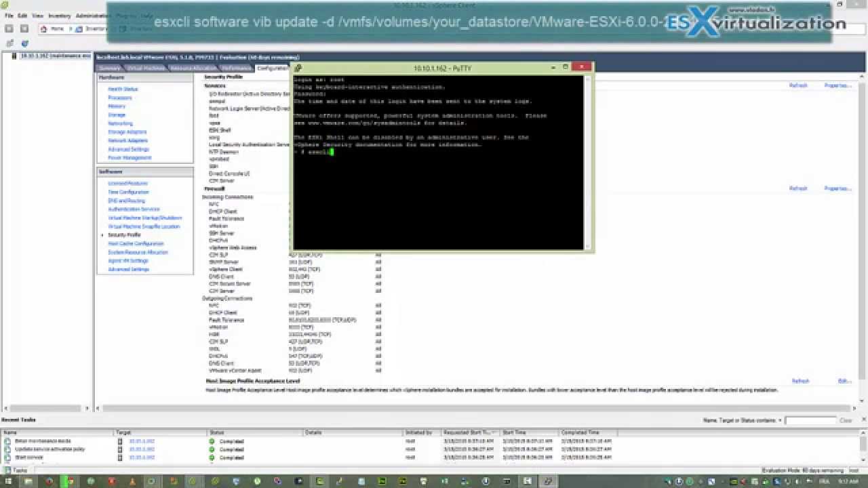Open the File menu

(9, 16)
